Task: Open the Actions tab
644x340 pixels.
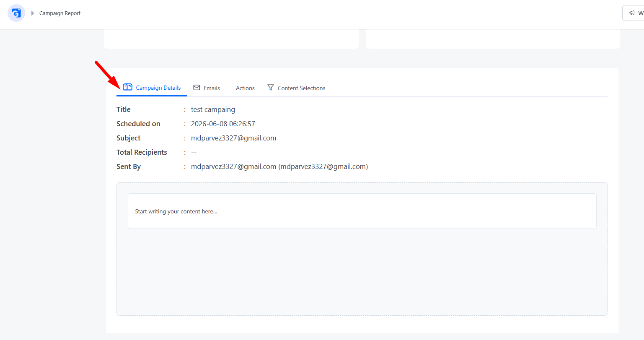Action: pyautogui.click(x=245, y=88)
